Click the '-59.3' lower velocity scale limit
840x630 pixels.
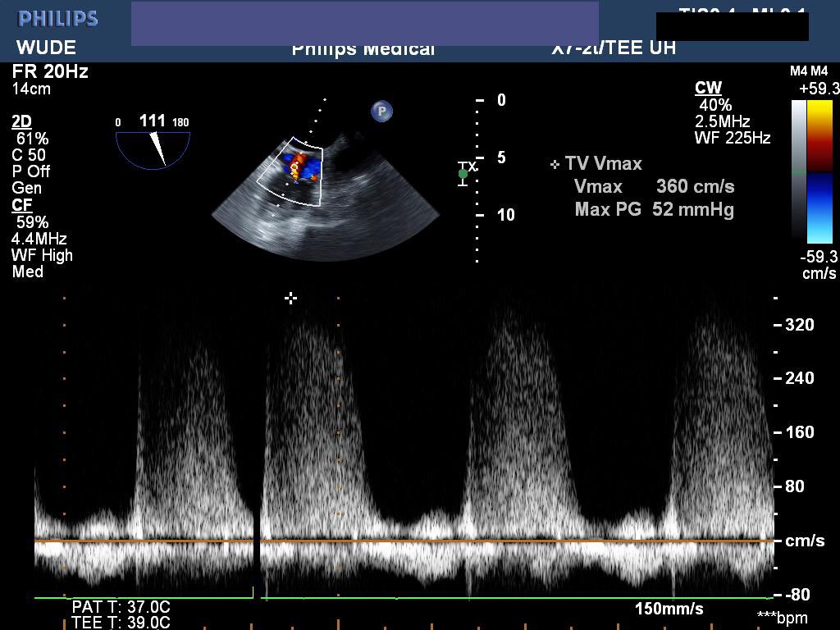click(x=819, y=257)
